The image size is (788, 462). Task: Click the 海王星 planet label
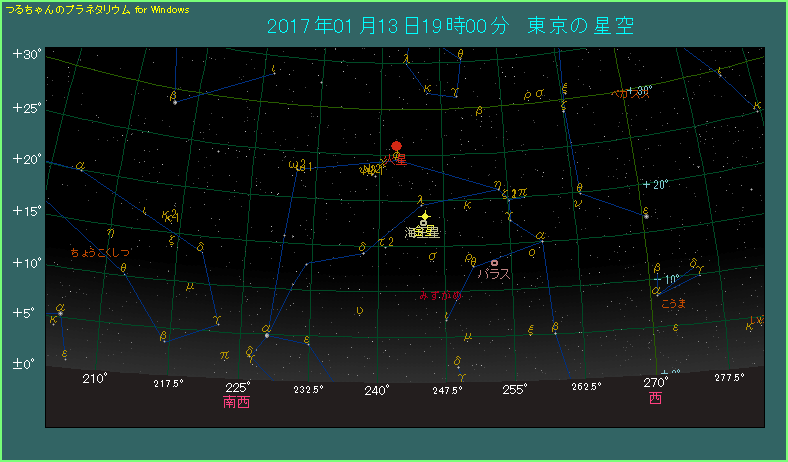pyautogui.click(x=421, y=232)
